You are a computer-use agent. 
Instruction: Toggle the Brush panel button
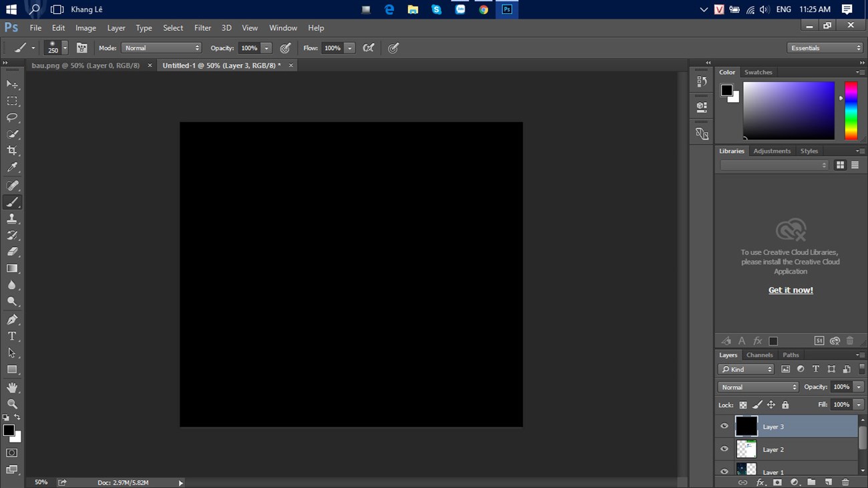(x=82, y=48)
